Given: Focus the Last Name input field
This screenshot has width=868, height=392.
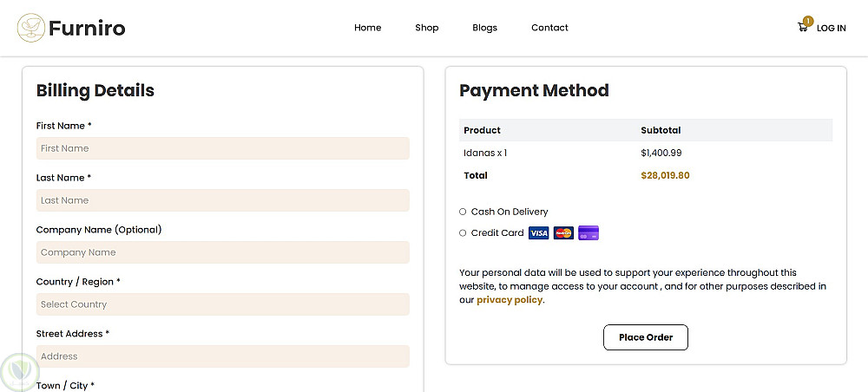Looking at the screenshot, I should coord(222,200).
